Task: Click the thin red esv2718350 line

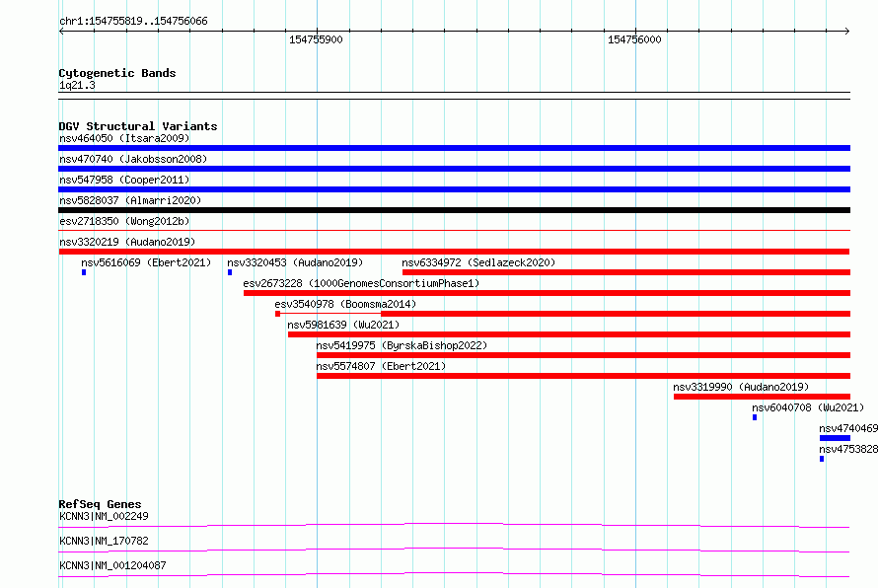Action: point(454,230)
